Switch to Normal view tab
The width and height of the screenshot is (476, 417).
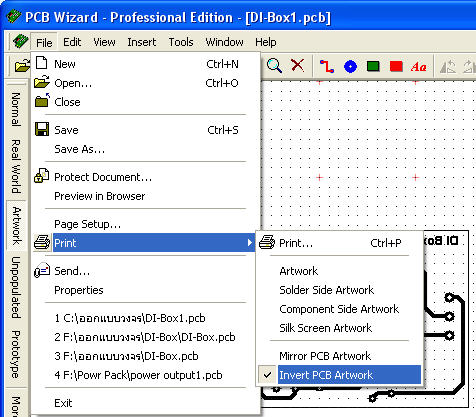(x=16, y=109)
